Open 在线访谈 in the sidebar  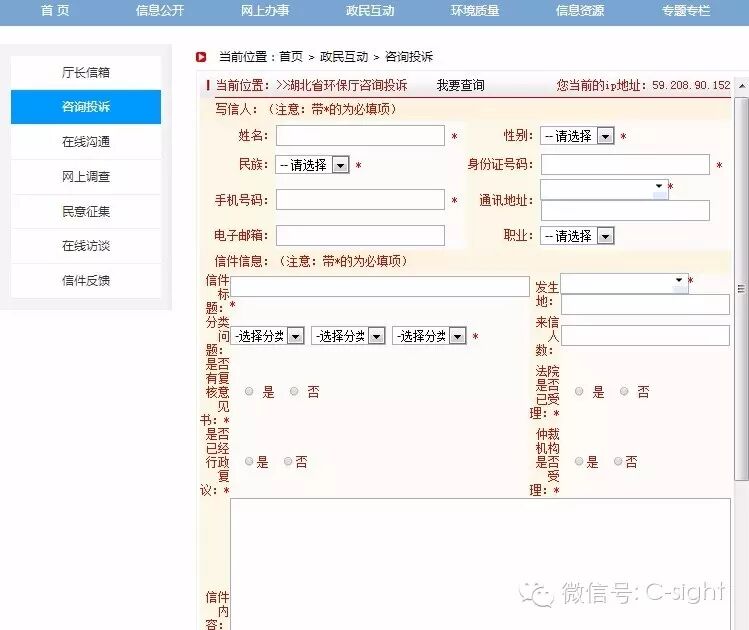click(86, 246)
